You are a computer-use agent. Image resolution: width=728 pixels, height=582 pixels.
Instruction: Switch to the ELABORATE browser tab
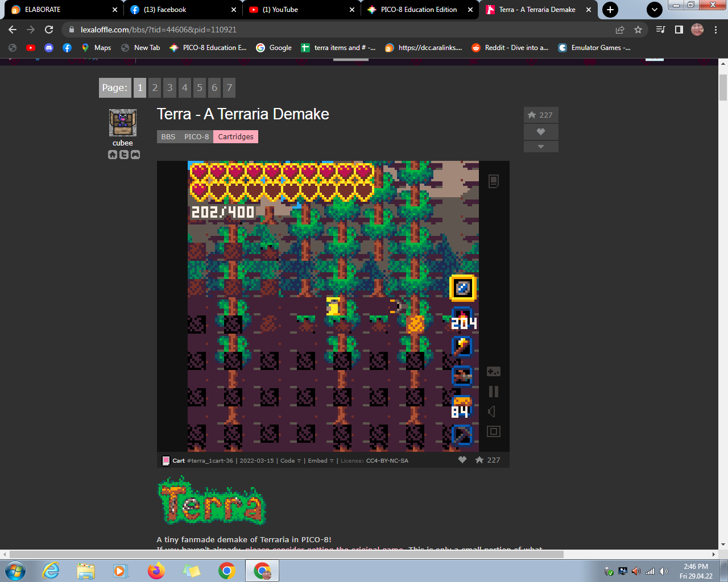coord(63,10)
